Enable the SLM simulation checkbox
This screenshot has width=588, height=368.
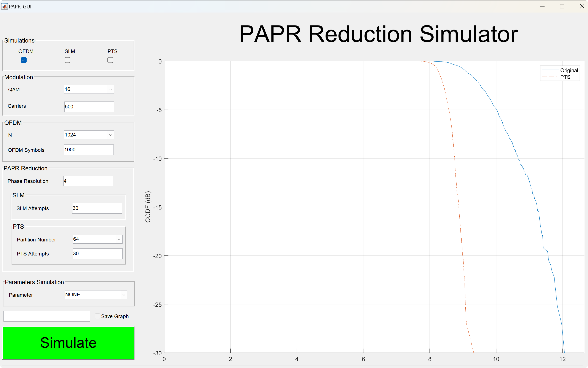(67, 60)
